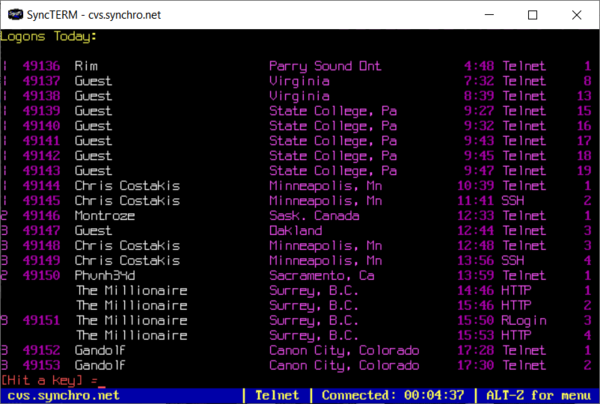Click the Oakland location
This screenshot has height=404, width=600.
295,230
